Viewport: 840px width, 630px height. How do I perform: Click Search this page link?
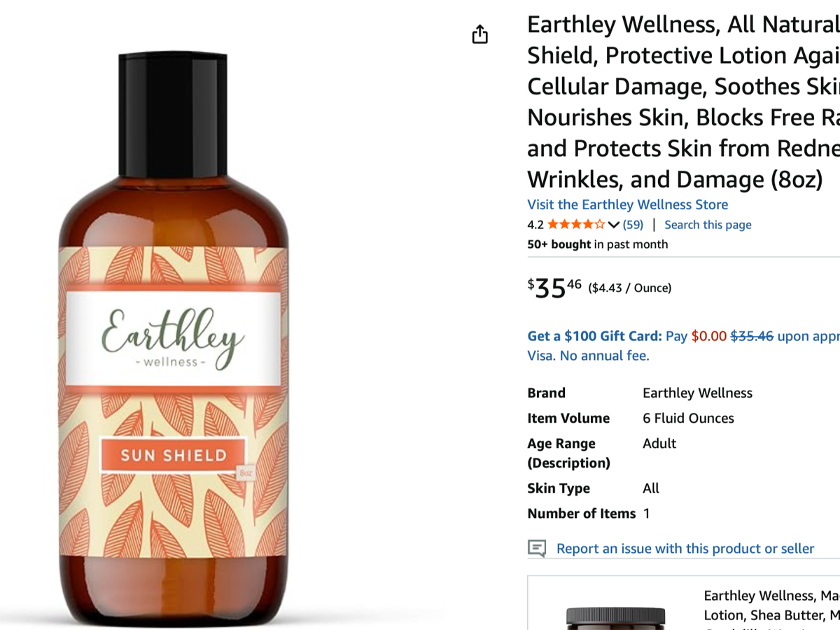click(708, 225)
